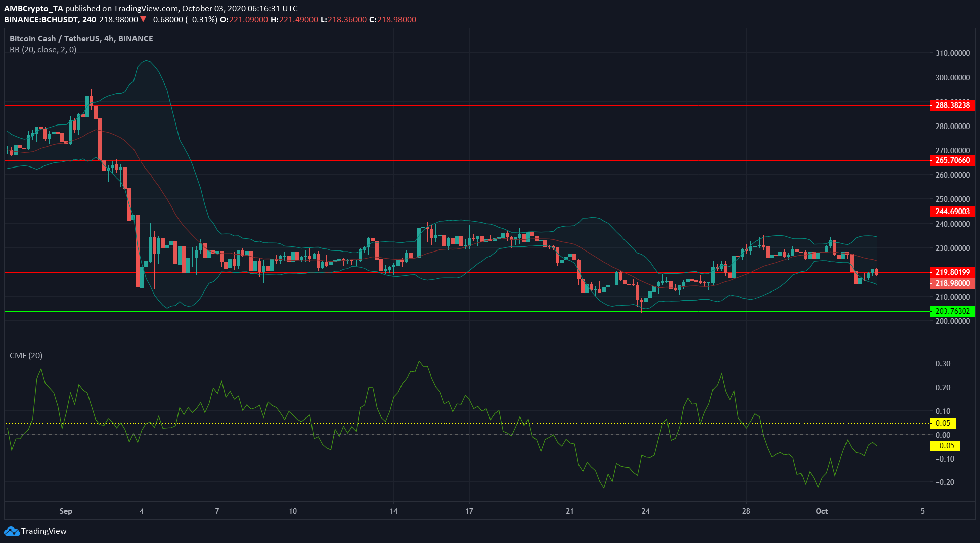Click the yellow -0.05 CMF level label

coord(945,446)
